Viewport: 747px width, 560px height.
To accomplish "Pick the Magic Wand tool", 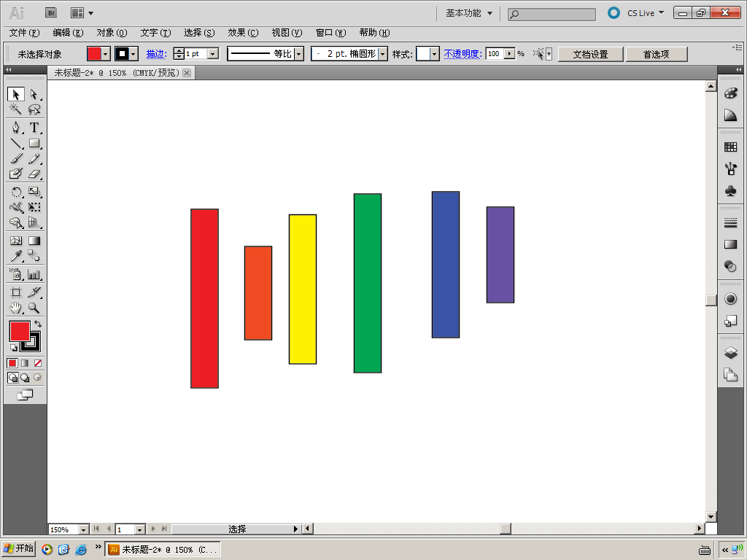I will pos(16,109).
